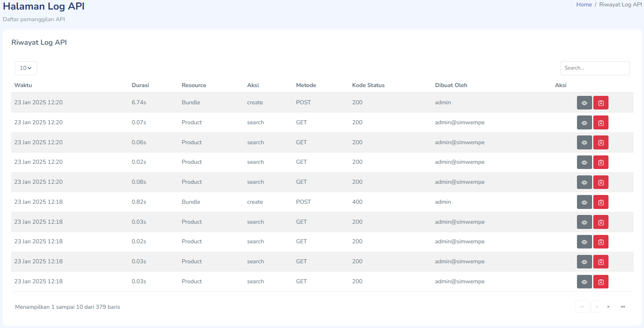The image size is (644, 328).
Task: Show details of the 0.08s search log
Action: point(584,182)
